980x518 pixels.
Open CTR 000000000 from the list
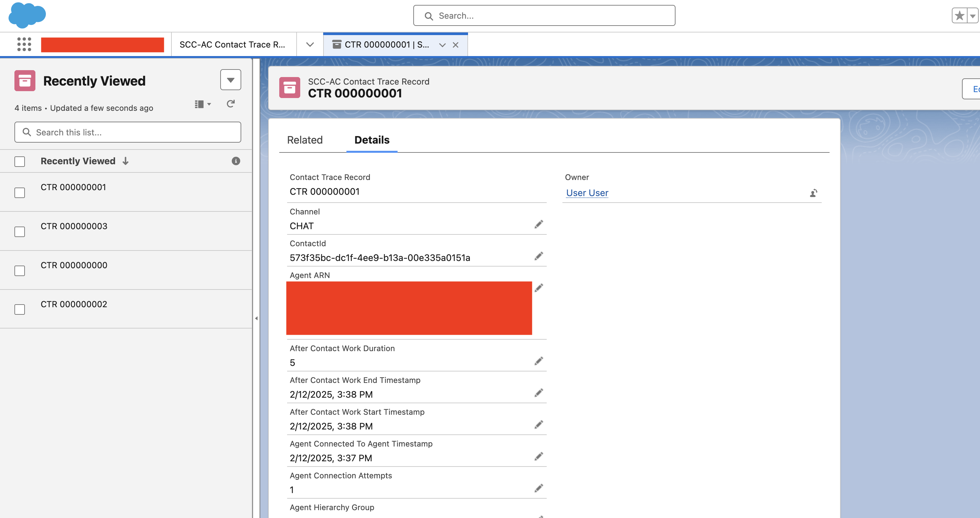[74, 265]
